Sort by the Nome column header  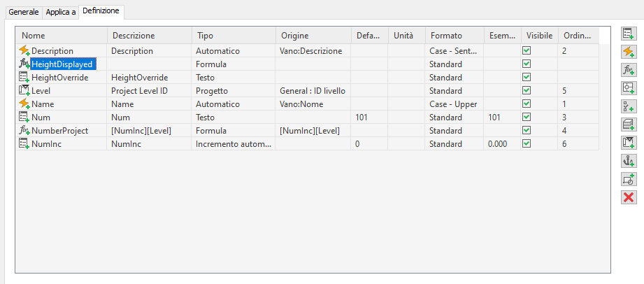pyautogui.click(x=61, y=35)
